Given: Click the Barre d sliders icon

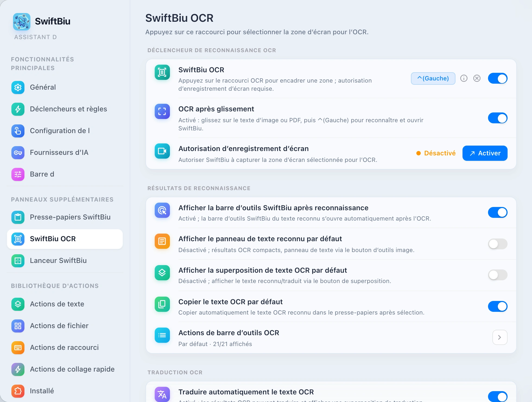Looking at the screenshot, I should pos(18,174).
